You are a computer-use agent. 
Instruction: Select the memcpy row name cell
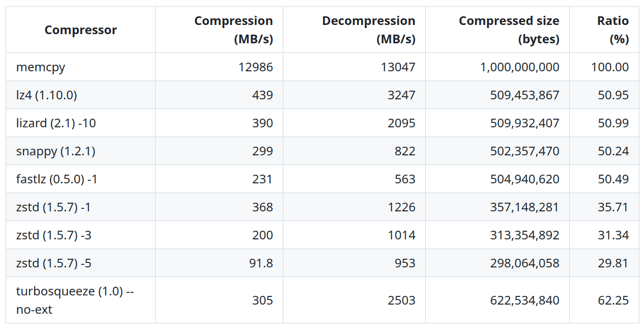pyautogui.click(x=41, y=67)
